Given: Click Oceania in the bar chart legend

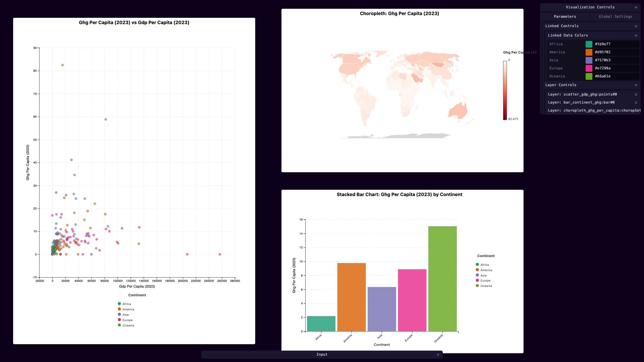Looking at the screenshot, I should 484,286.
